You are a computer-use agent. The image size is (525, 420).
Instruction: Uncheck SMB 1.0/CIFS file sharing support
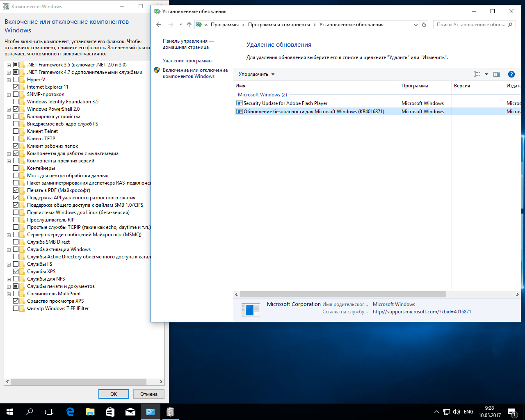tap(16, 205)
